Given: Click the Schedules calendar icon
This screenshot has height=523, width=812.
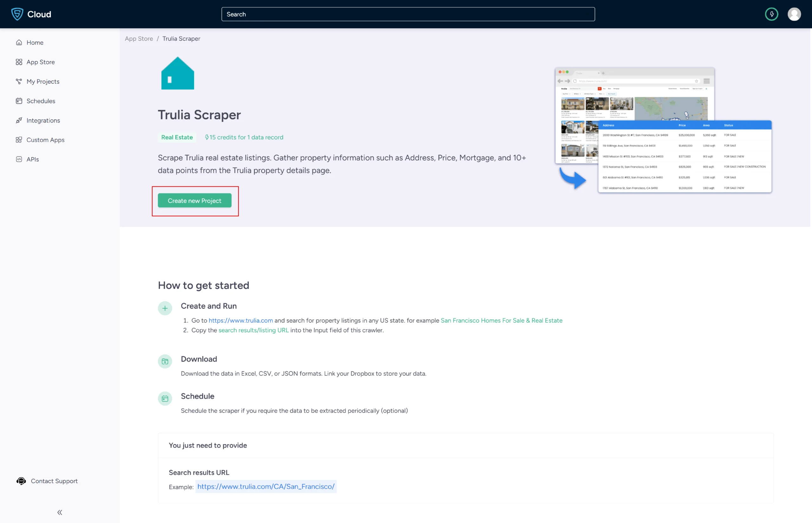Looking at the screenshot, I should (19, 101).
